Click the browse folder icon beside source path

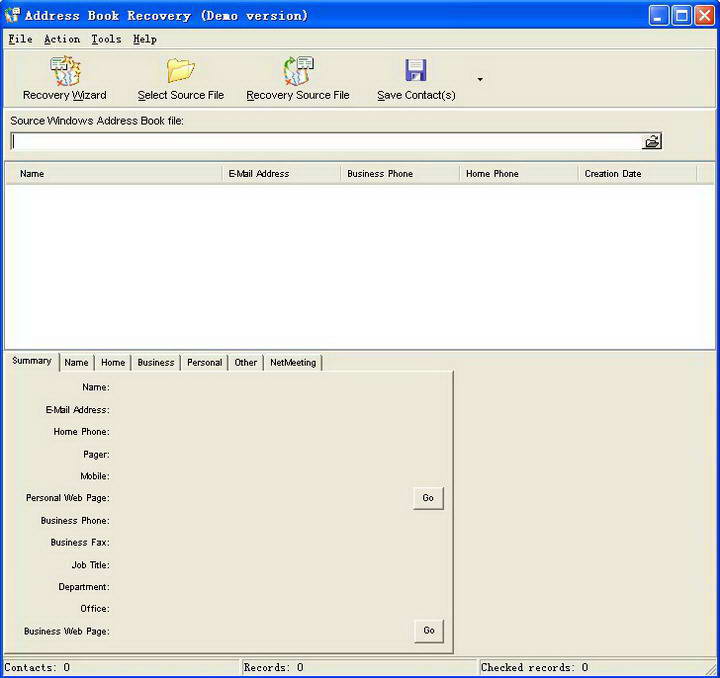(x=652, y=141)
